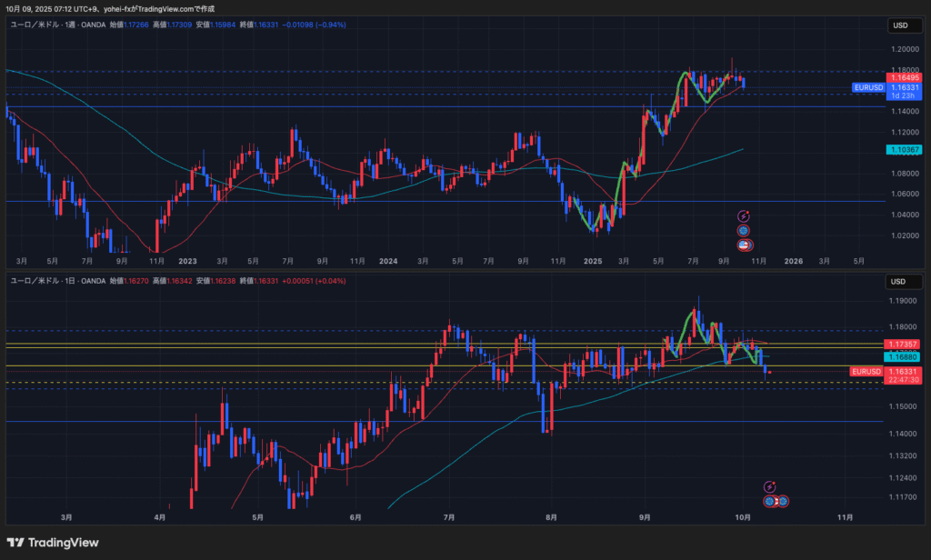This screenshot has width=931, height=560.
Task: Click the left economic event icon on daily chart
Action: [x=769, y=501]
